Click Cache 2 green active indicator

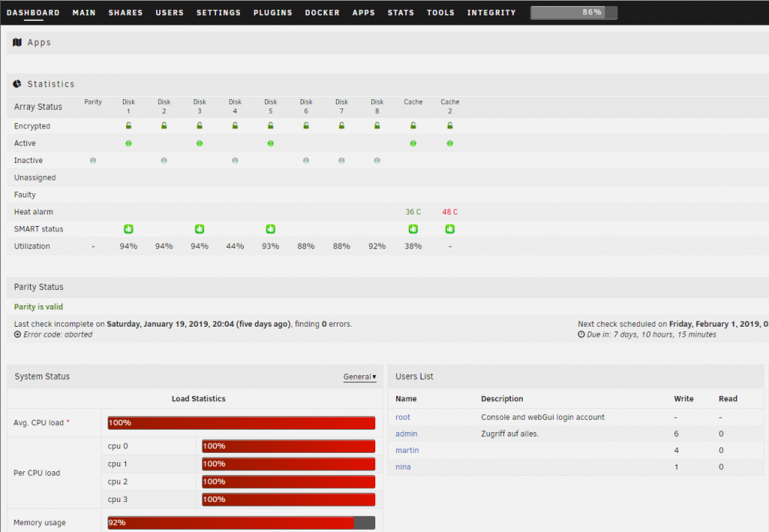[450, 143]
